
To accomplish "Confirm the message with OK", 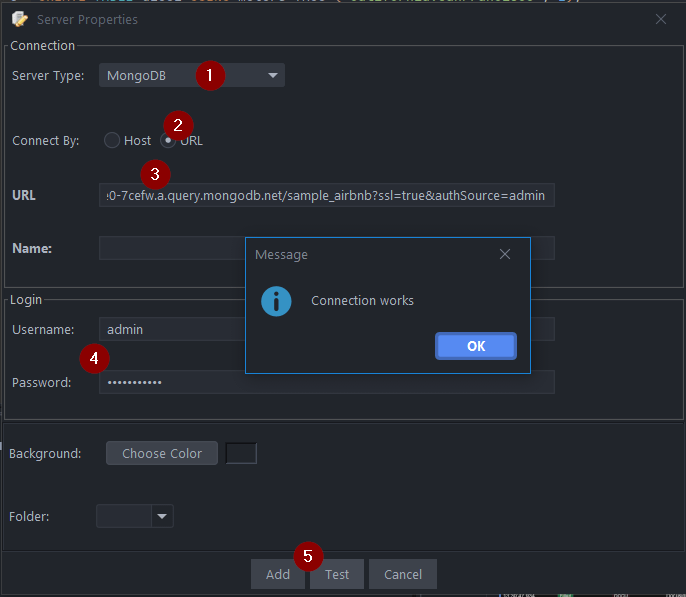I will [x=476, y=346].
